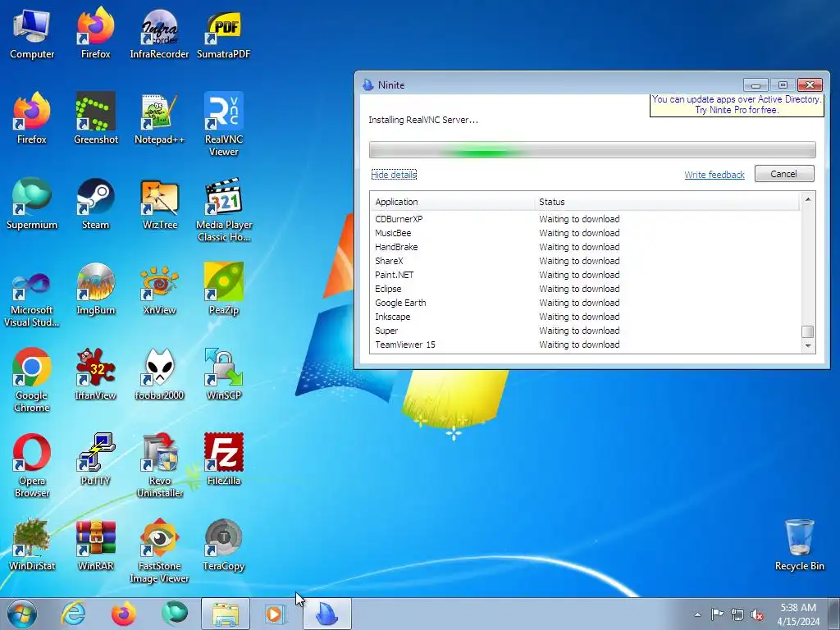Viewport: 840px width, 630px height.
Task: Select the Paint.NET row
Action: (x=585, y=275)
